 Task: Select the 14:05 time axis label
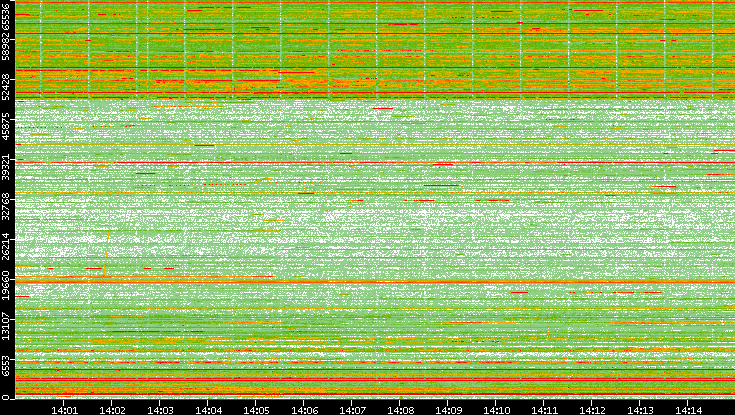click(x=256, y=409)
